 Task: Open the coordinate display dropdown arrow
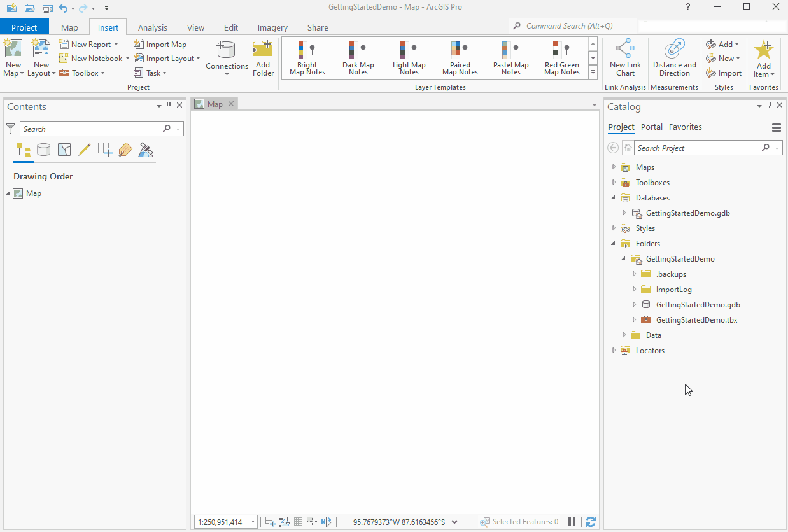pyautogui.click(x=454, y=522)
